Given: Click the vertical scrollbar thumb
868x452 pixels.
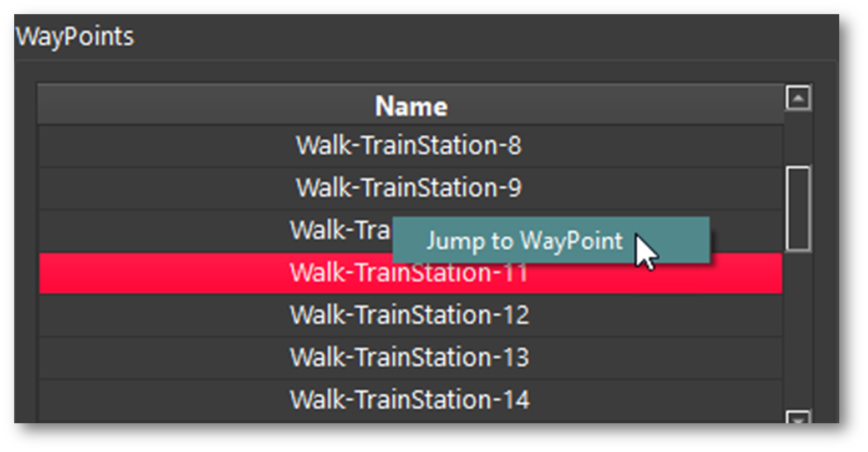Looking at the screenshot, I should click(x=798, y=209).
